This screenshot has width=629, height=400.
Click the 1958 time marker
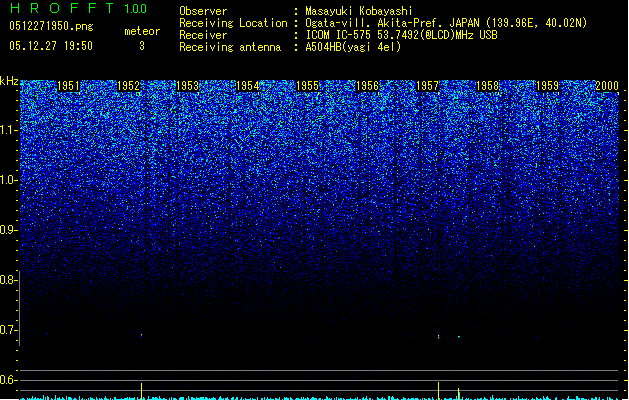(x=487, y=86)
